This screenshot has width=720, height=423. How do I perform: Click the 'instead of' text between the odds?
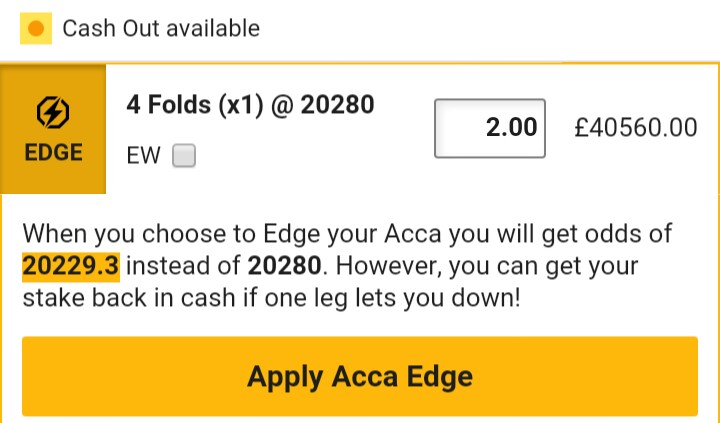(x=184, y=266)
